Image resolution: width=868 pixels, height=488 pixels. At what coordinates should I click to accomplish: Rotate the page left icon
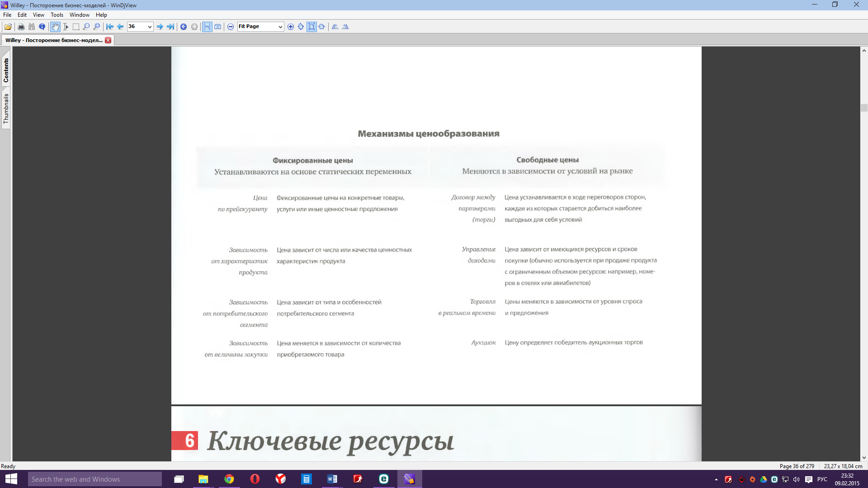[335, 27]
